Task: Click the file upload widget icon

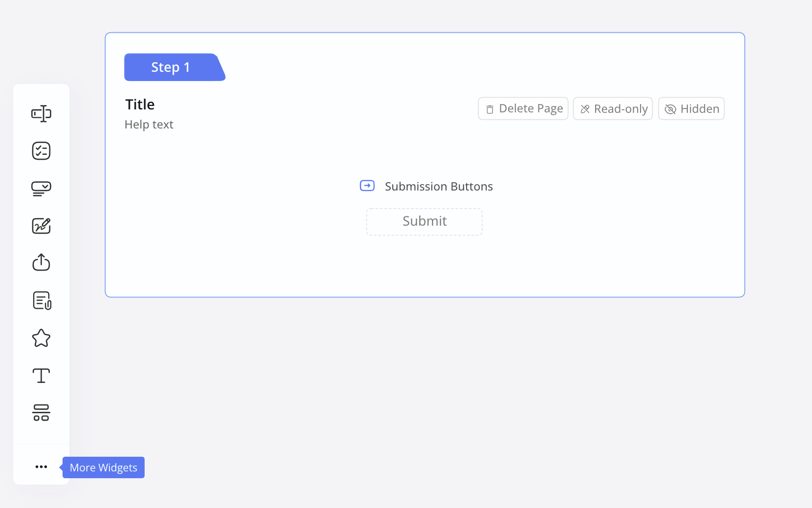Action: point(41,263)
